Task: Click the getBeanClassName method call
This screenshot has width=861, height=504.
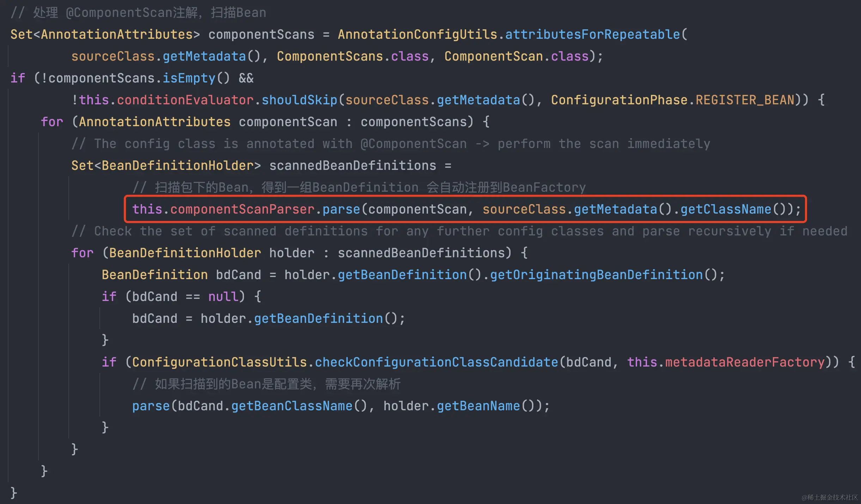Action: pyautogui.click(x=292, y=406)
